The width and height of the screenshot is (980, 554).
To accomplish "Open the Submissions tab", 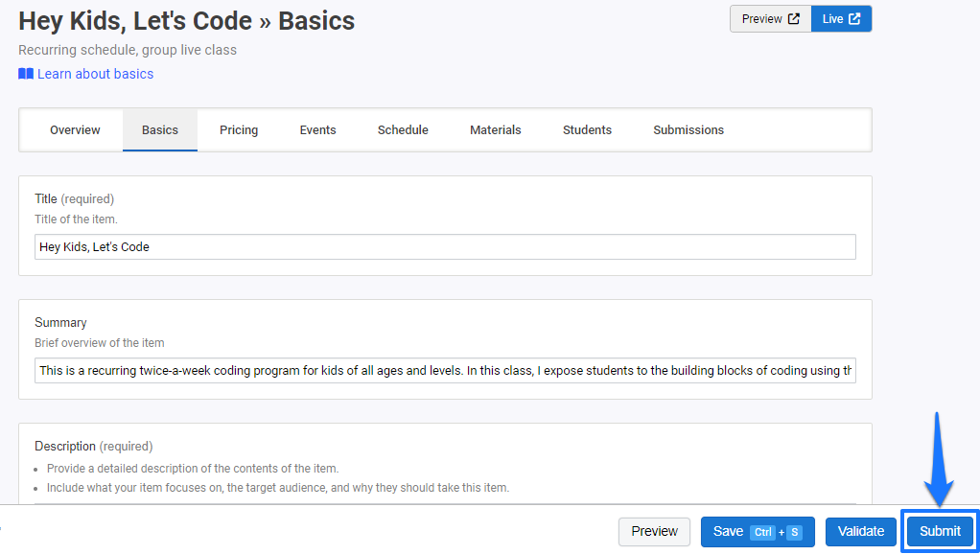I will point(688,130).
